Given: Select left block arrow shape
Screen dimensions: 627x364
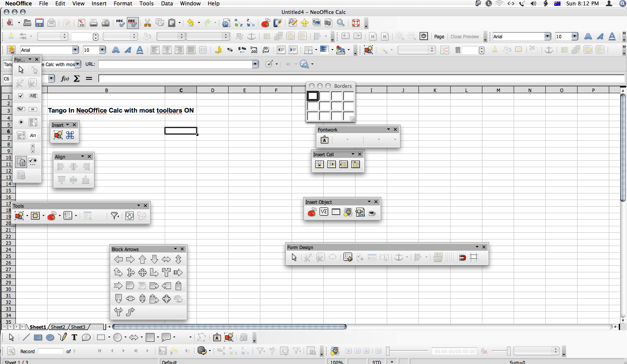Looking at the screenshot, I should point(118,260).
